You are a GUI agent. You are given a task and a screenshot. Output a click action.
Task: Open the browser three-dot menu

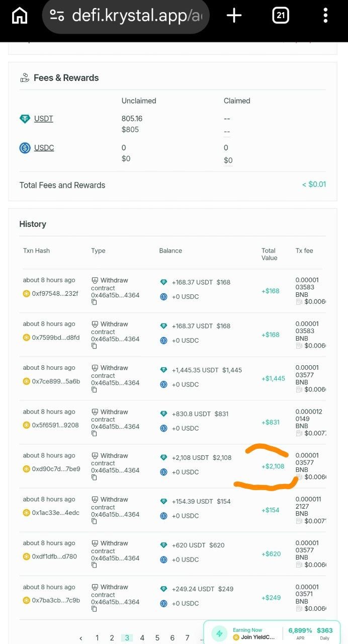click(x=325, y=16)
